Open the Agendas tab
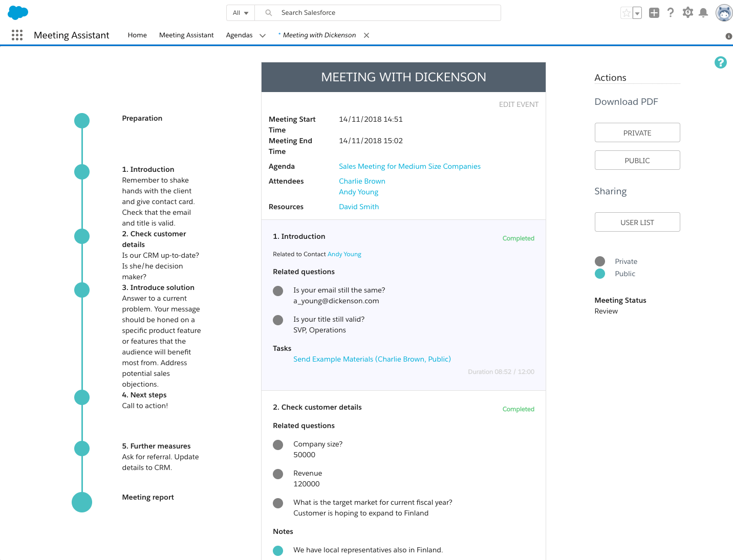The width and height of the screenshot is (733, 560). [239, 35]
